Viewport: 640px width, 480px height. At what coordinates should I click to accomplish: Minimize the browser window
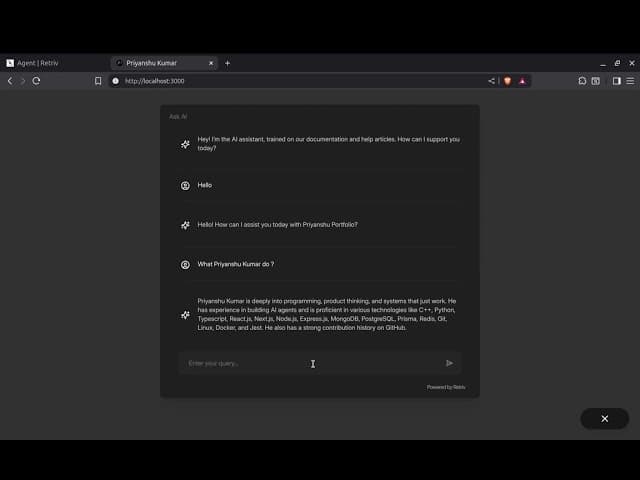pos(603,63)
